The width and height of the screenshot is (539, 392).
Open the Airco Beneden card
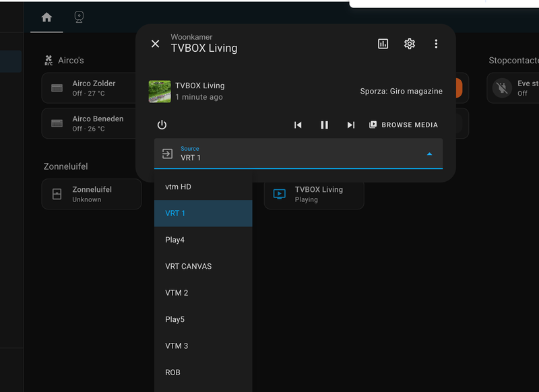pos(90,123)
